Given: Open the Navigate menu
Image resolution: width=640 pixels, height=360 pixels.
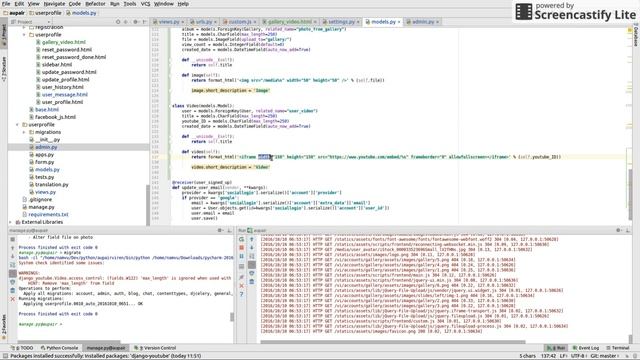Looking at the screenshot, I should pyautogui.click(x=54, y=4).
